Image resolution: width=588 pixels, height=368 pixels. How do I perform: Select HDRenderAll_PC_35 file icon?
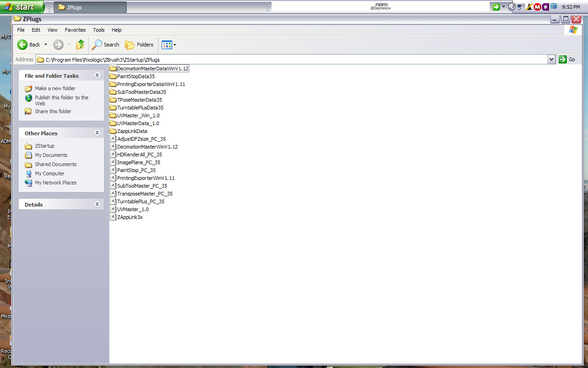pyautogui.click(x=113, y=155)
